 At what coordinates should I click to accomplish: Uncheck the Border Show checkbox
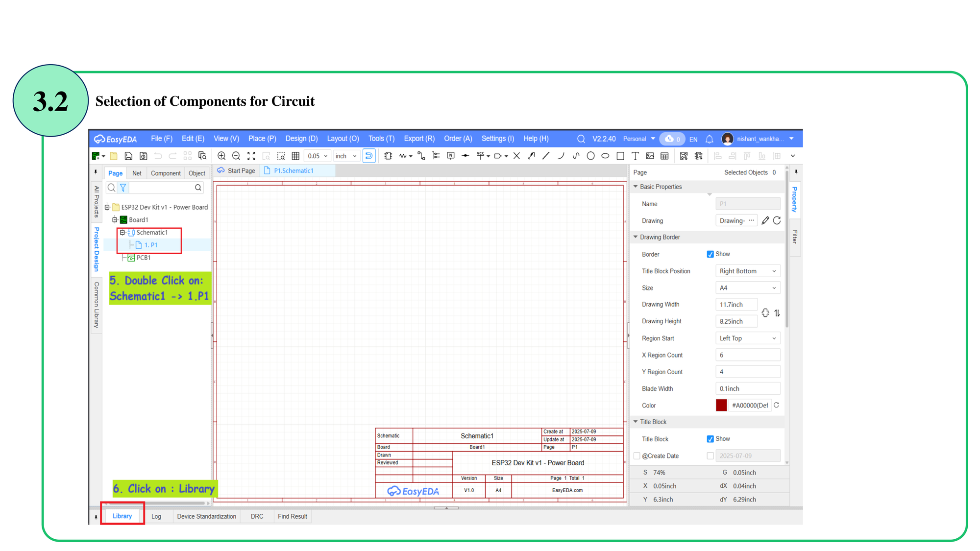[x=710, y=254]
